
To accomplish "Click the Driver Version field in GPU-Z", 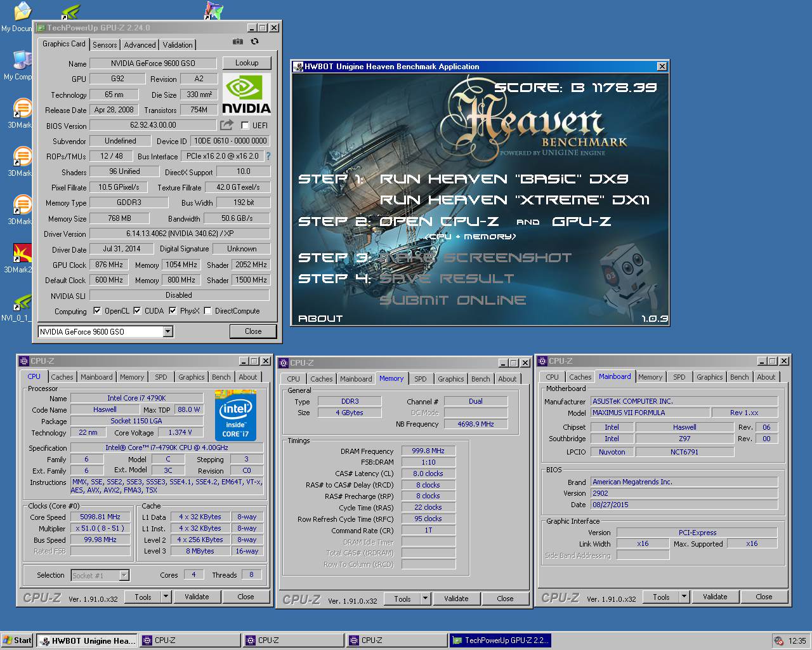I will click(180, 234).
